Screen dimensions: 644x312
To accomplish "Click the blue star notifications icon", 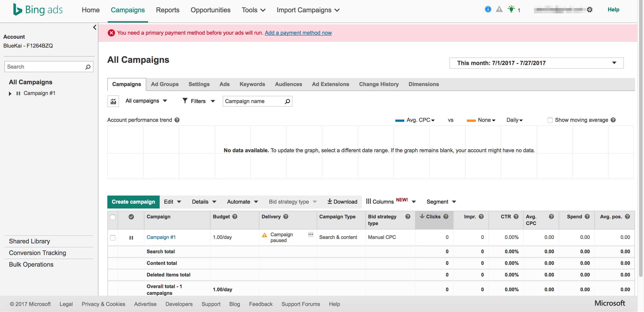I will (488, 9).
